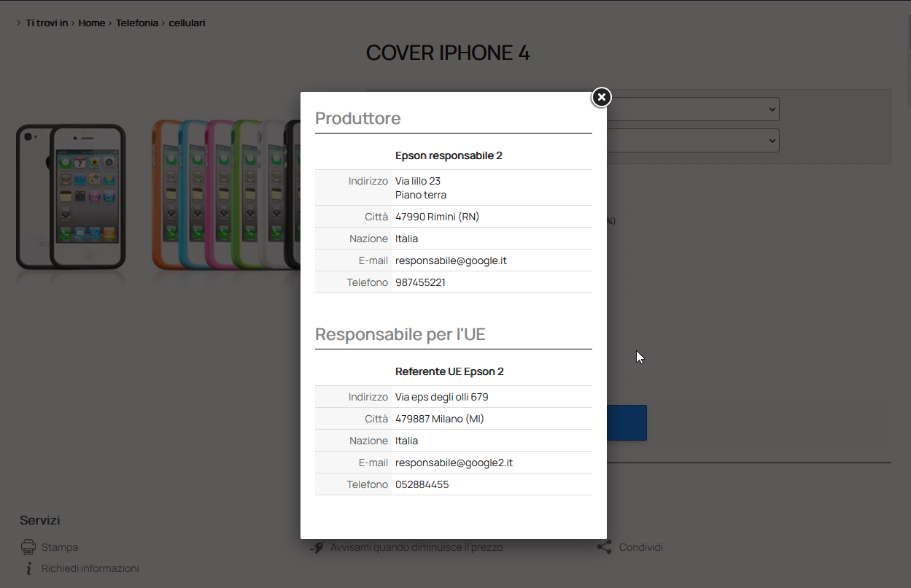
Task: Open the second product option dropdown
Action: tap(693, 141)
